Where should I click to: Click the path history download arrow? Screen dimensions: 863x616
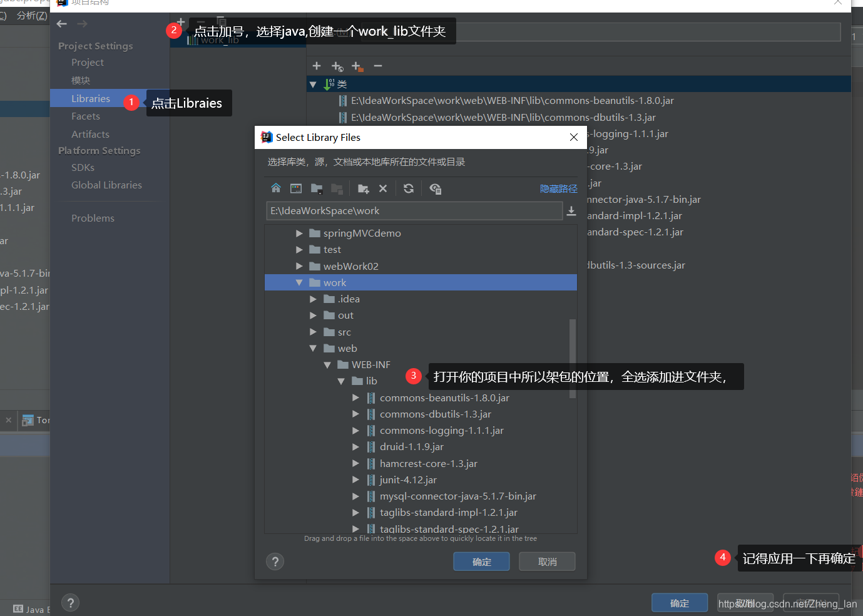pyautogui.click(x=571, y=212)
